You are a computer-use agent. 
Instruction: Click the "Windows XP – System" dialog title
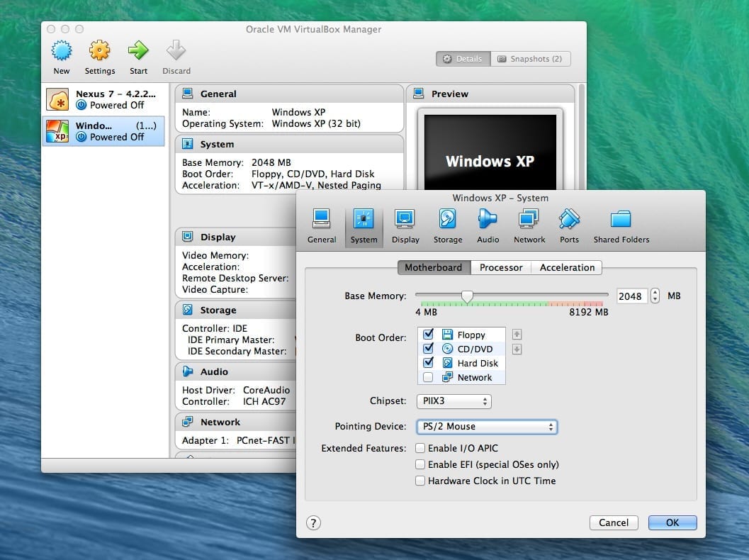click(500, 198)
